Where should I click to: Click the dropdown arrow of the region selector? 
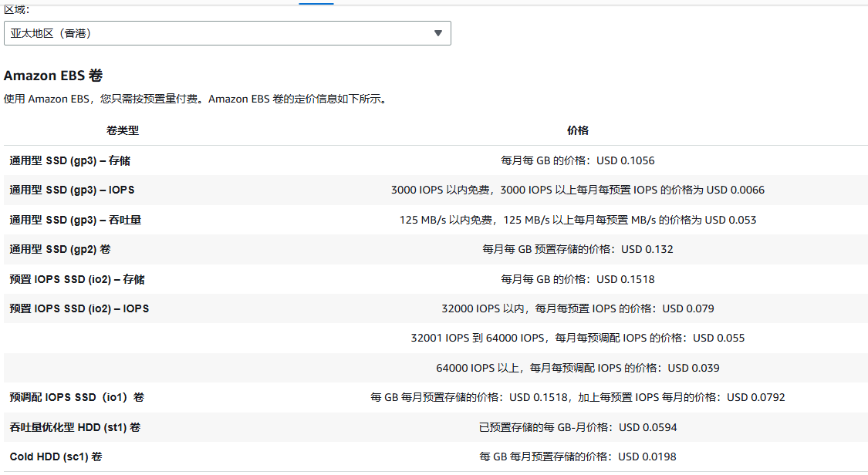tap(438, 33)
